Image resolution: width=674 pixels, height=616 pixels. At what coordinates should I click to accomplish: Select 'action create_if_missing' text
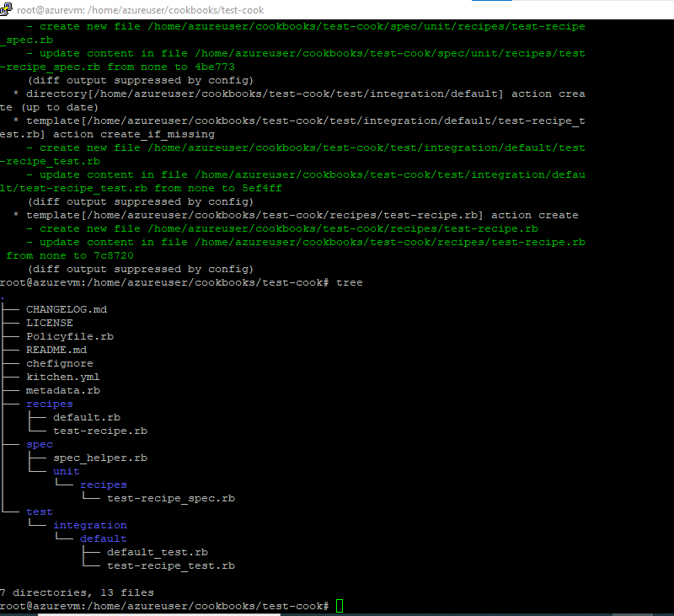pyautogui.click(x=134, y=134)
